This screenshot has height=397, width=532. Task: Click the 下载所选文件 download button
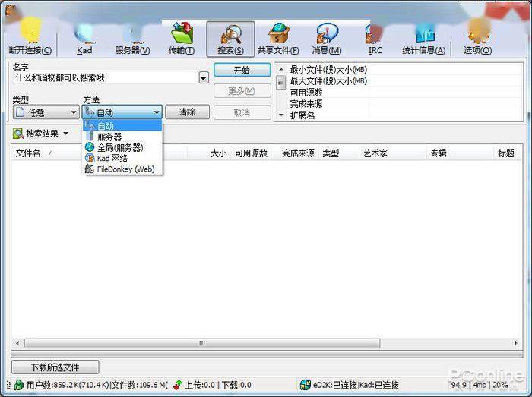click(55, 367)
